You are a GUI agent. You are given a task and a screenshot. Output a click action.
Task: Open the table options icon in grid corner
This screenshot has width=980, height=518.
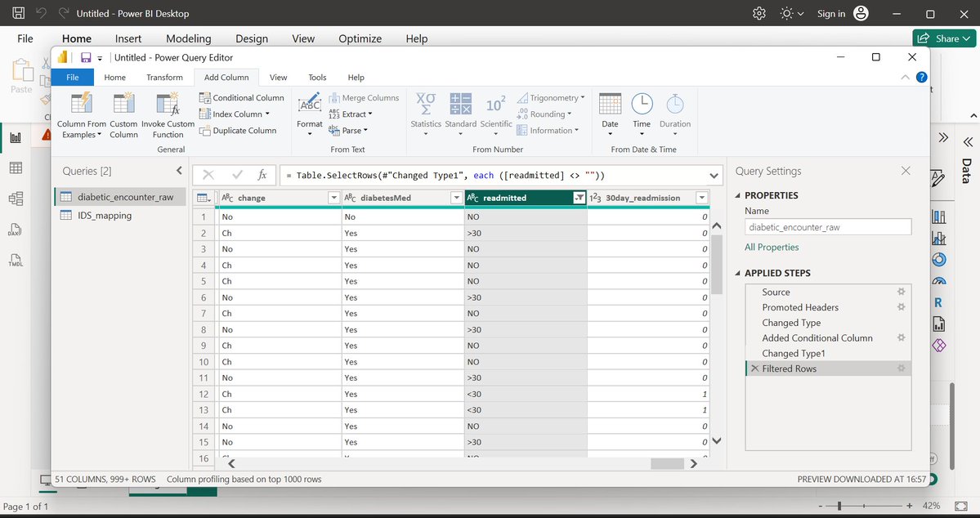[x=204, y=198]
